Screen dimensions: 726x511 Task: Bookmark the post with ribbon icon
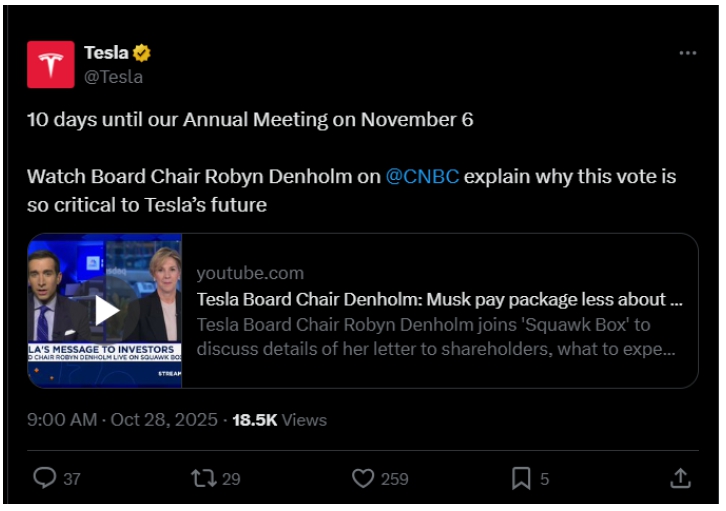tap(521, 479)
